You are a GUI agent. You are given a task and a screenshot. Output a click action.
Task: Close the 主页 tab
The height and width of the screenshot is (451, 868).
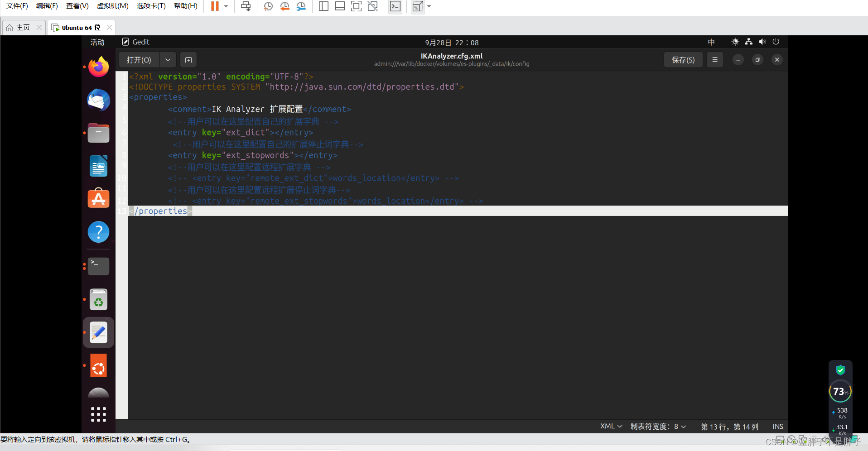[x=39, y=28]
